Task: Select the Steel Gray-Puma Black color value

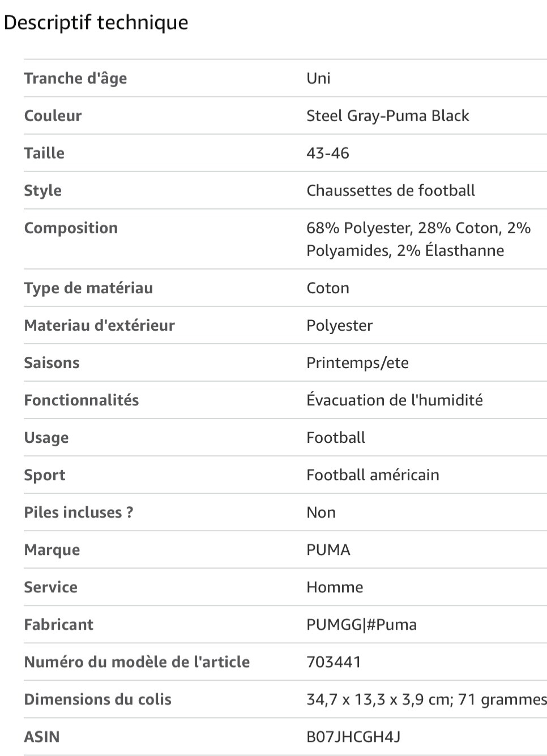Action: [387, 116]
